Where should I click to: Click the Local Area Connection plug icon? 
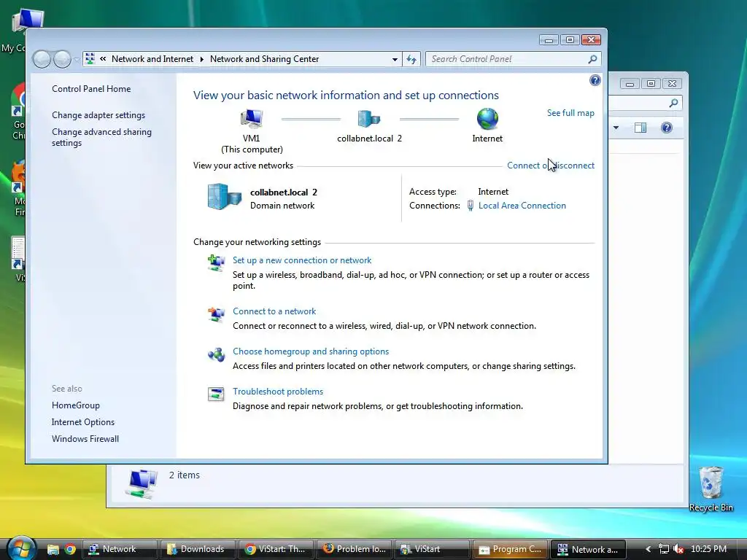[471, 205]
